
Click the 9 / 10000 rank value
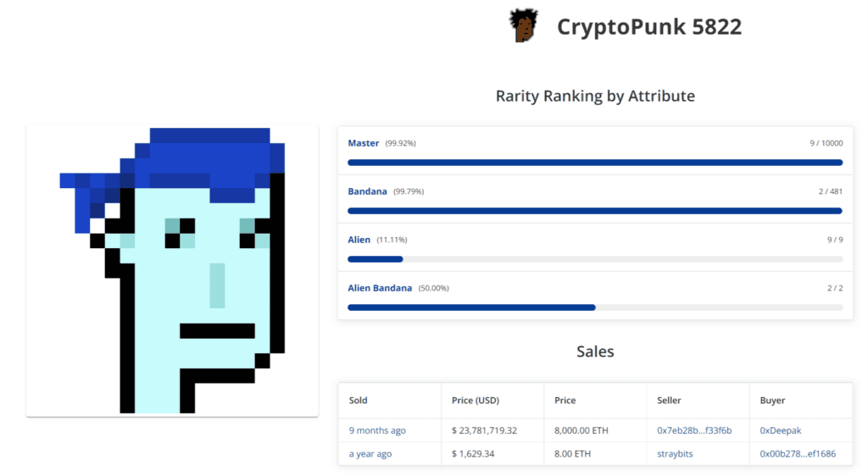point(826,143)
